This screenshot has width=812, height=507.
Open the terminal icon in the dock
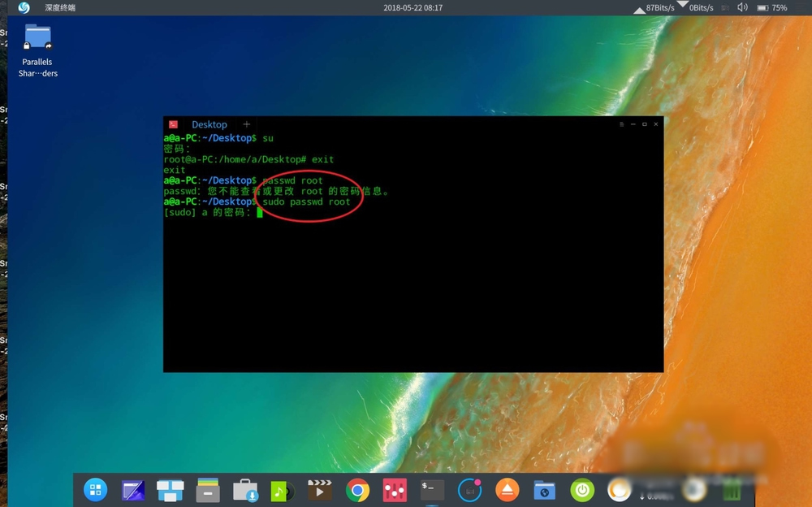(432, 490)
